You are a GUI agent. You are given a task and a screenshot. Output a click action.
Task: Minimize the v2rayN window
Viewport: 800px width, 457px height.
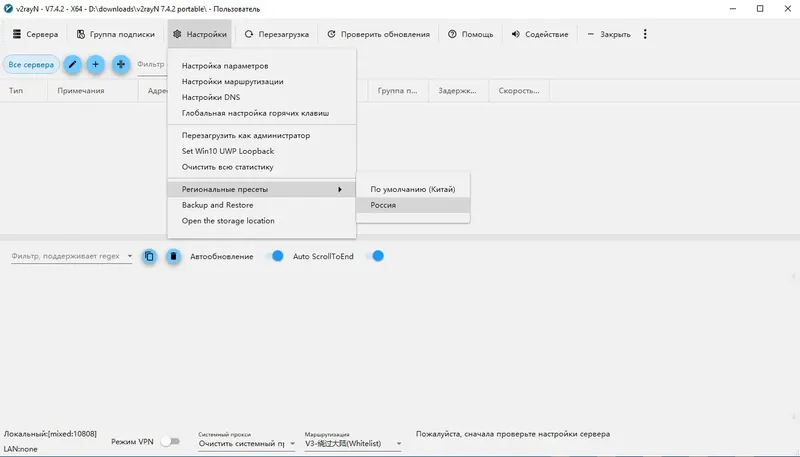pyautogui.click(x=733, y=9)
